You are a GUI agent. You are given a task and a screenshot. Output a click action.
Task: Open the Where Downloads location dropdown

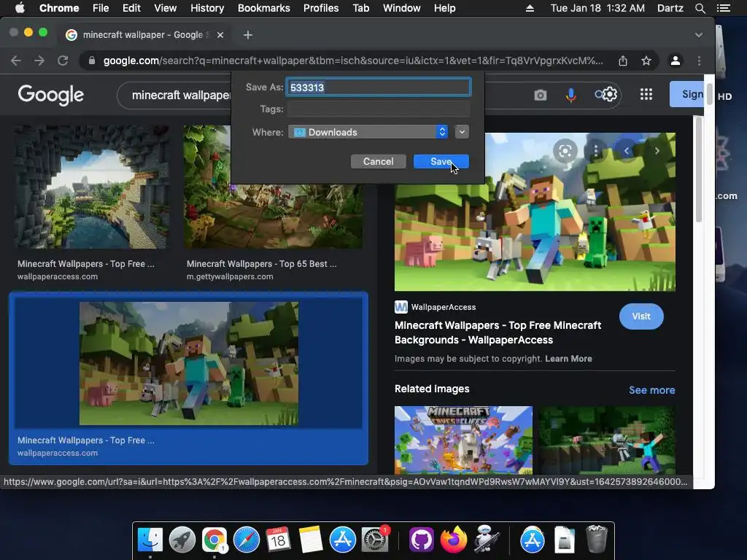368,132
